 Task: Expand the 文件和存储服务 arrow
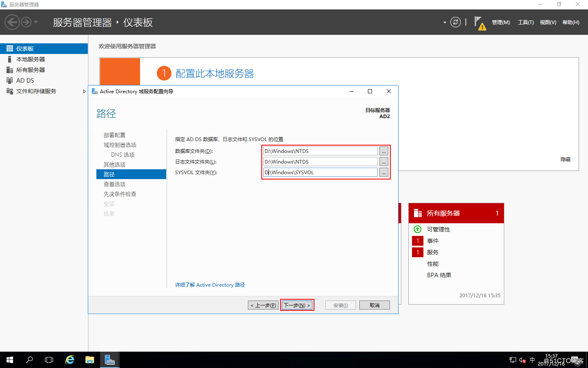(84, 91)
